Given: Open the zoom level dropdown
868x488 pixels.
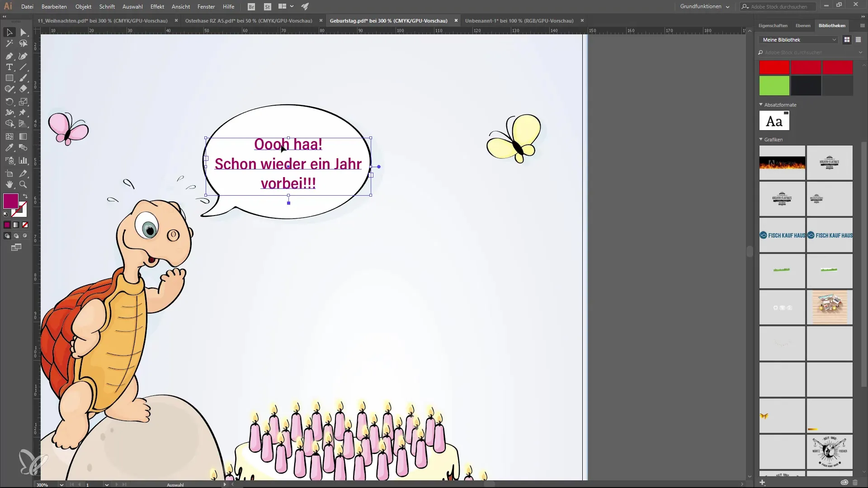Looking at the screenshot, I should (61, 484).
